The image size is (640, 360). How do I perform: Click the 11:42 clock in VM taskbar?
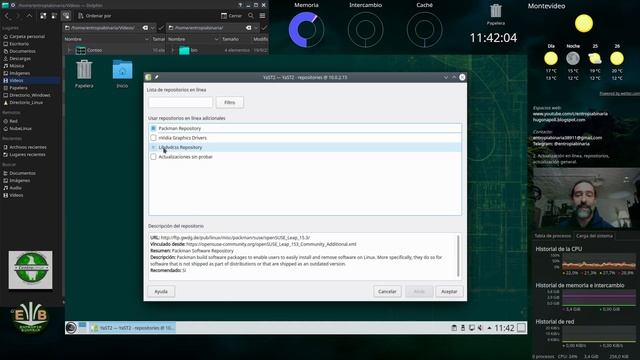tap(504, 328)
